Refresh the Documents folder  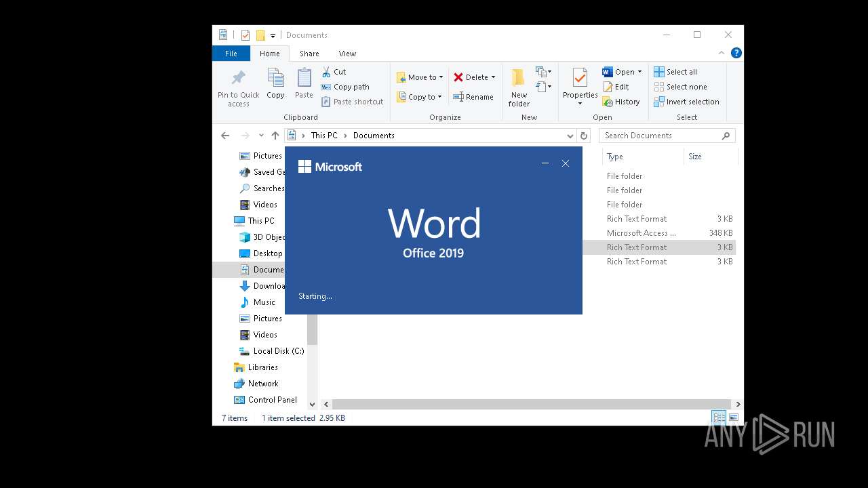coord(584,136)
